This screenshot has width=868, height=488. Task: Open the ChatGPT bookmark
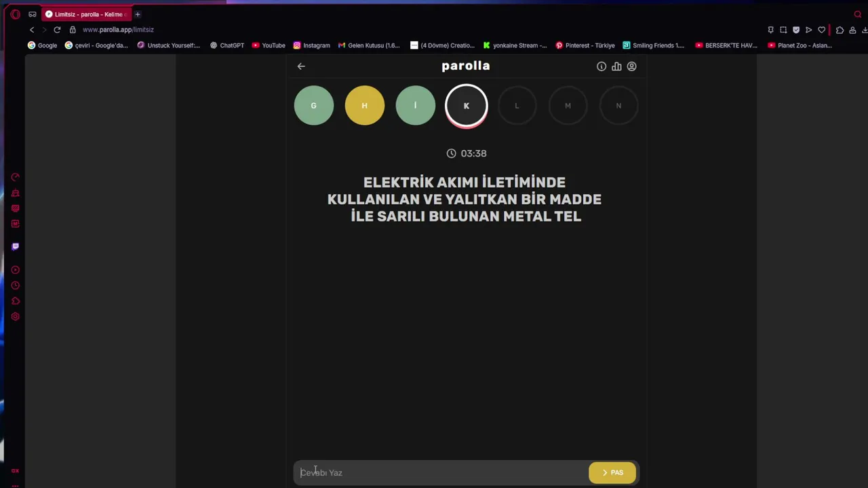pos(227,45)
